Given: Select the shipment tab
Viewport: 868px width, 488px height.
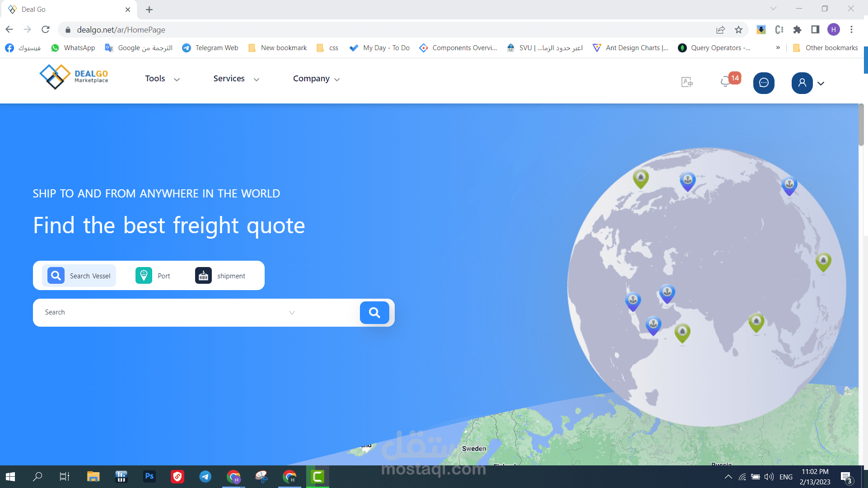Looking at the screenshot, I should [x=220, y=276].
